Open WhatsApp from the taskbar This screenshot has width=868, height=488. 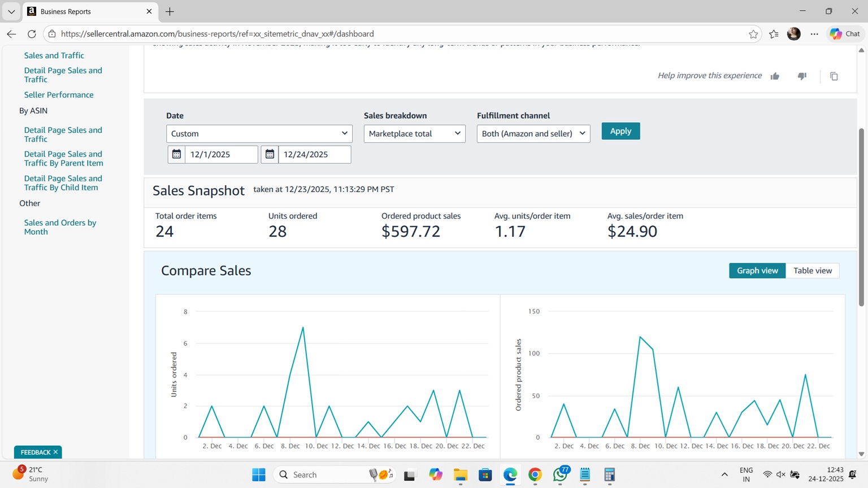(560, 474)
